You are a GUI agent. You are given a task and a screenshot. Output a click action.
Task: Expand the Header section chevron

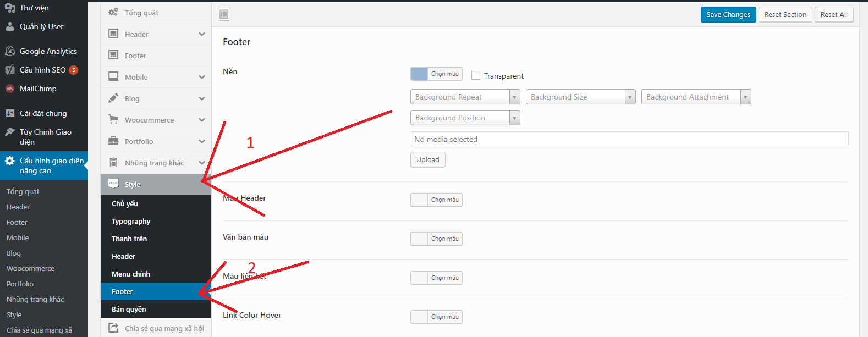coord(202,34)
